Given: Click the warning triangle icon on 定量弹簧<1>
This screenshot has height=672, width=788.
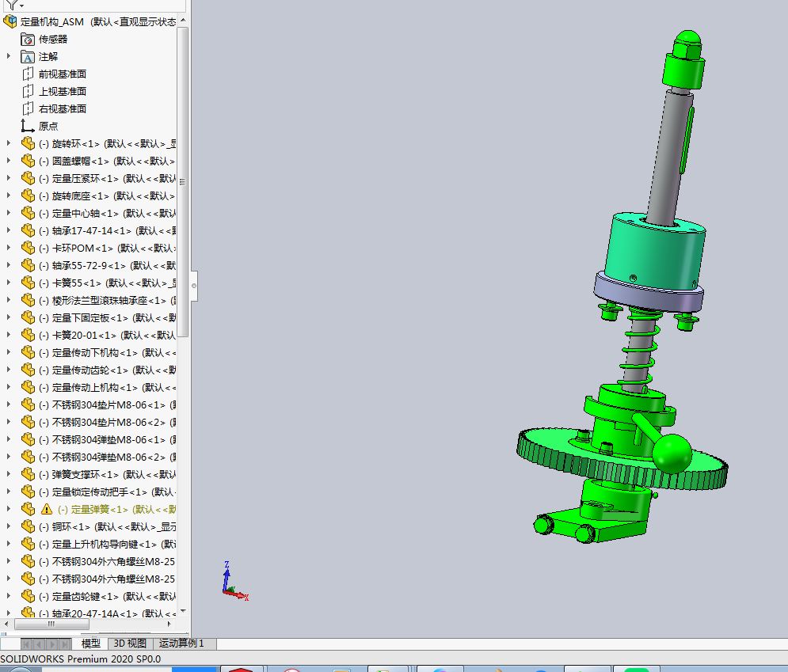Looking at the screenshot, I should point(47,509).
